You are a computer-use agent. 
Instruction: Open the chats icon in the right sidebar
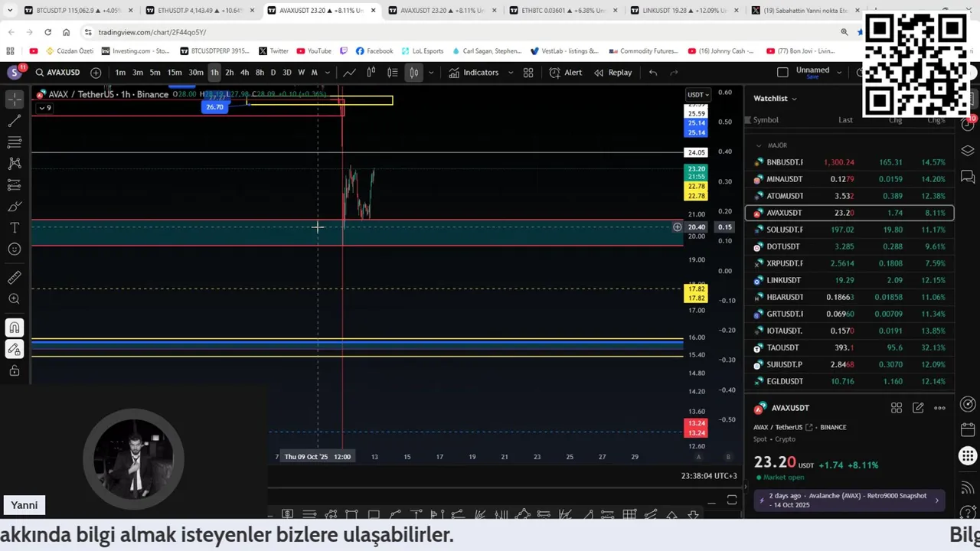click(968, 177)
